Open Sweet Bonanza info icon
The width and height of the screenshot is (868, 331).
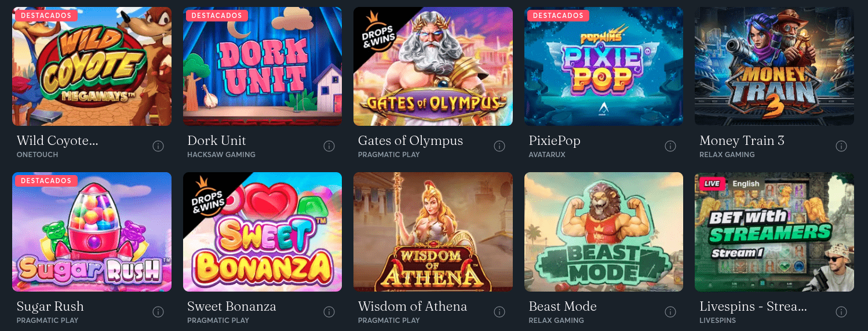click(329, 312)
